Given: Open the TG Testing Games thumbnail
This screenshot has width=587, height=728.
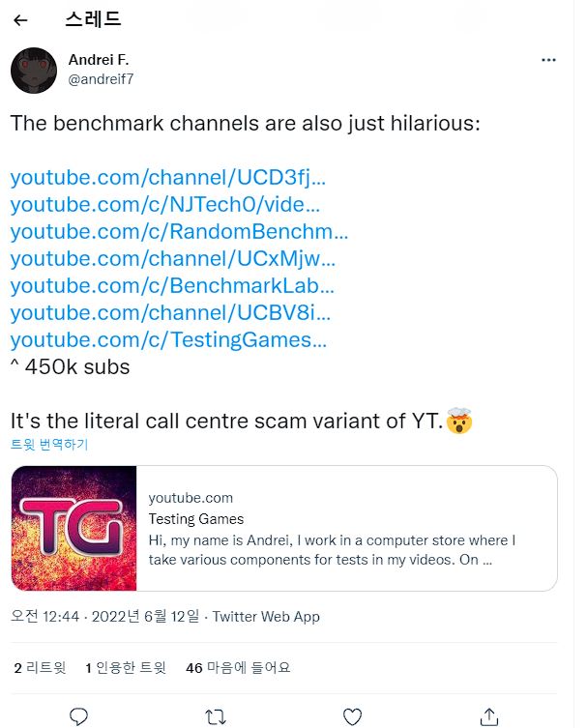Looking at the screenshot, I should click(x=73, y=529).
